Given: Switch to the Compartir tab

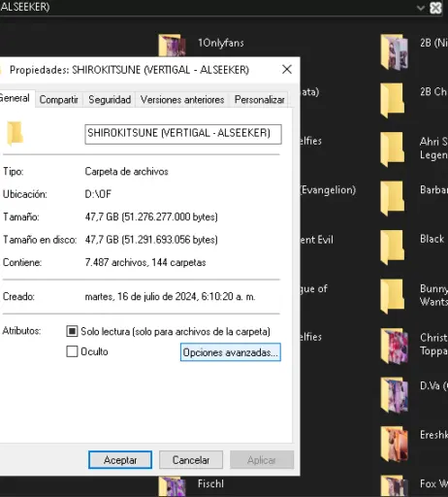Looking at the screenshot, I should (59, 100).
